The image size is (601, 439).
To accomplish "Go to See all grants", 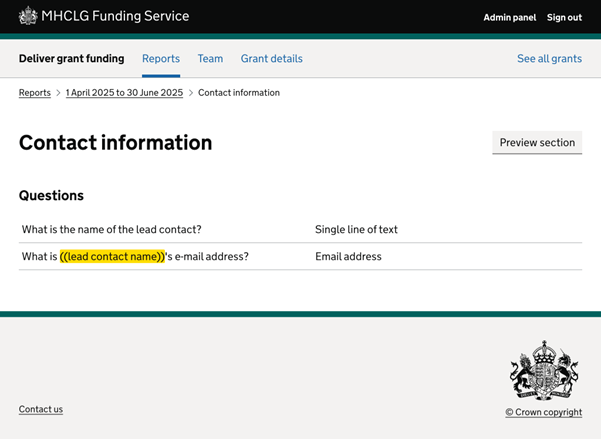I will coord(550,58).
